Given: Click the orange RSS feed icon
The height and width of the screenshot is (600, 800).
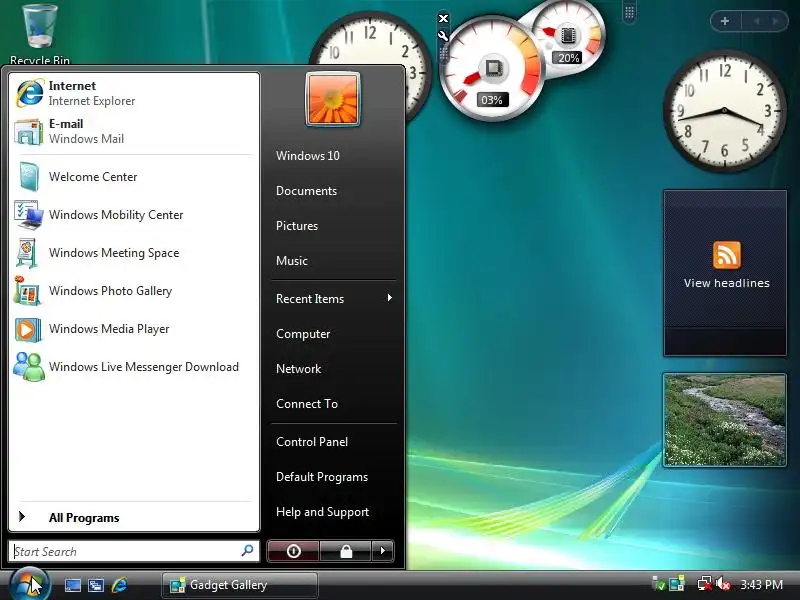Looking at the screenshot, I should pyautogui.click(x=727, y=255).
